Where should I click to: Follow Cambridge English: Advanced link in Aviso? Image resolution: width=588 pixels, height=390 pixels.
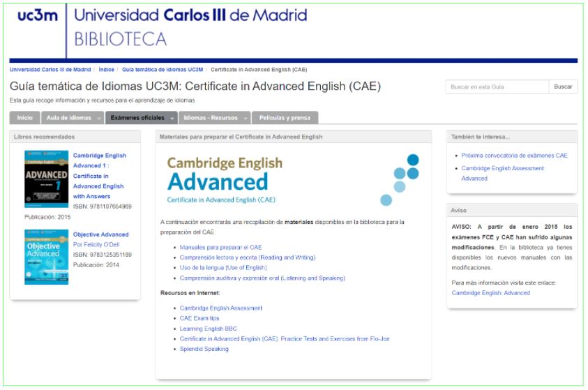[x=491, y=293]
